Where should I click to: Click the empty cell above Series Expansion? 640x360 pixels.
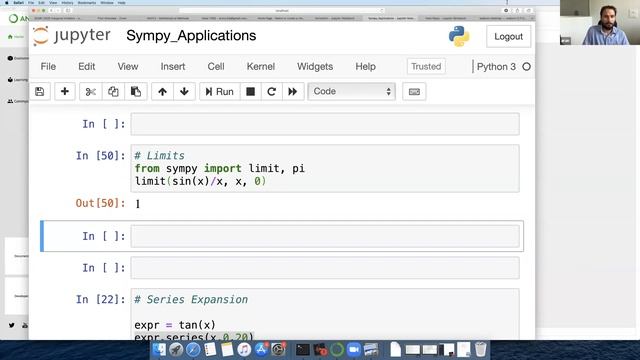click(325, 268)
